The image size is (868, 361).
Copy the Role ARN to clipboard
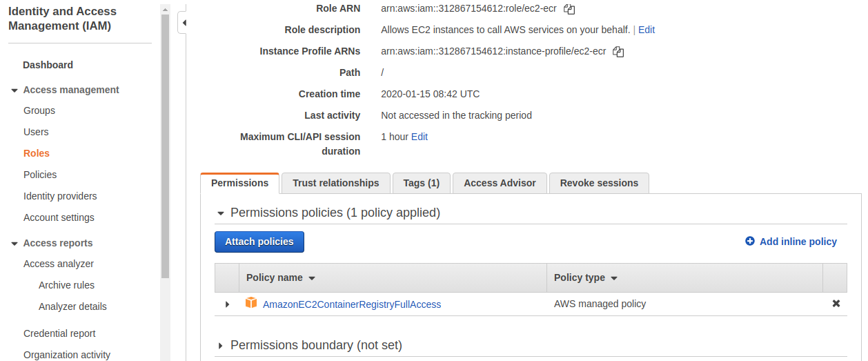[569, 9]
